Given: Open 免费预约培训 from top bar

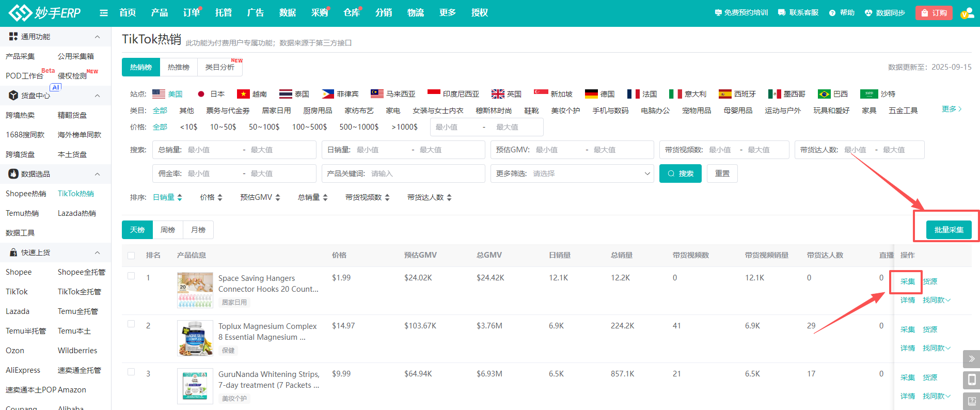Looking at the screenshot, I should (x=741, y=13).
